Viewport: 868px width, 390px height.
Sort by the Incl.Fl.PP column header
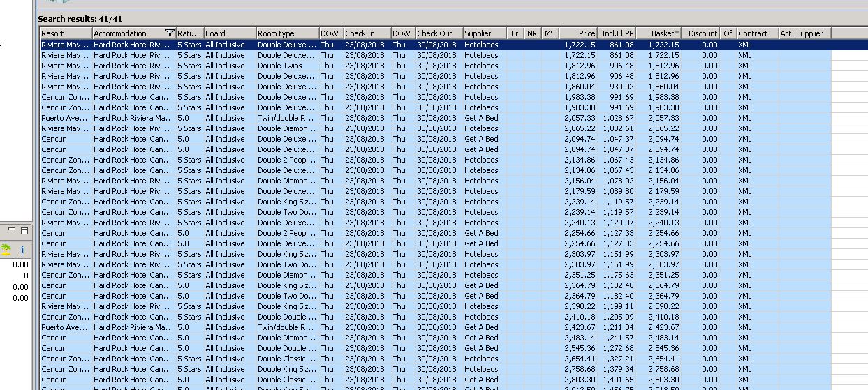click(x=617, y=33)
